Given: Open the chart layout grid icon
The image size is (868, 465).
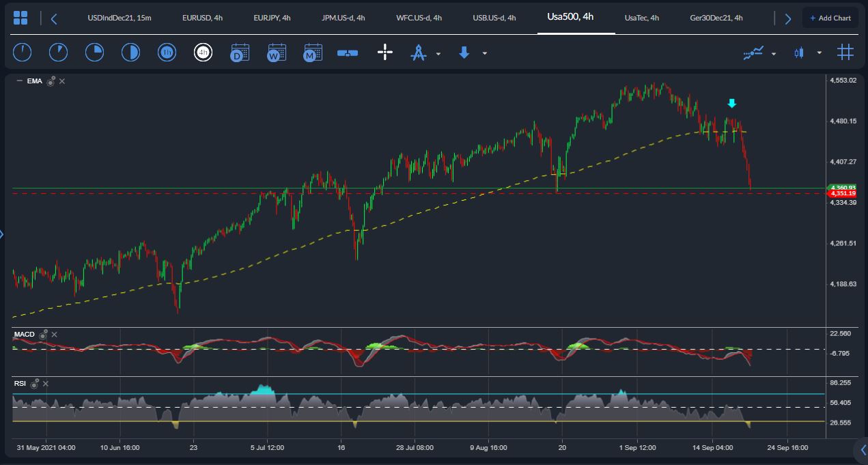Looking at the screenshot, I should pyautogui.click(x=20, y=18).
